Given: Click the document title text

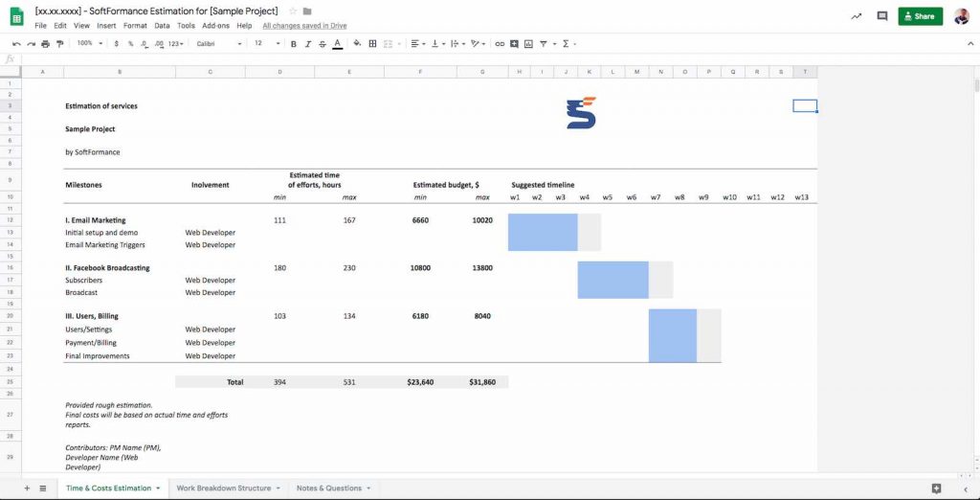Looking at the screenshot, I should click(157, 11).
